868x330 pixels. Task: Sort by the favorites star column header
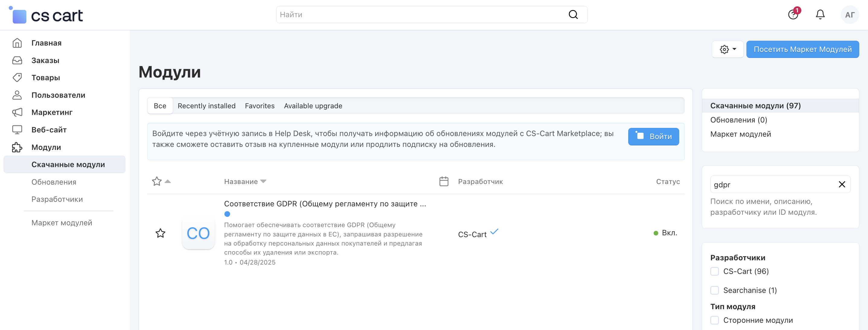pos(157,181)
